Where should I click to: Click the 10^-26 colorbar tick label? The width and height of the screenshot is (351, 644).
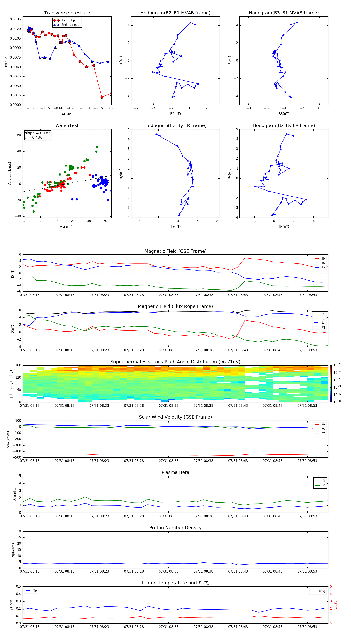click(337, 365)
